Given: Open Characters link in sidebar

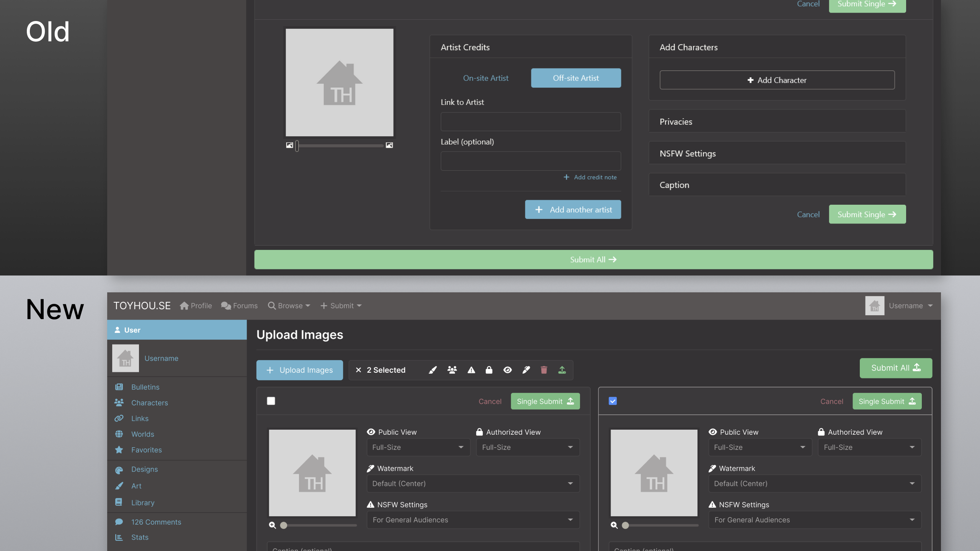Looking at the screenshot, I should point(149,403).
